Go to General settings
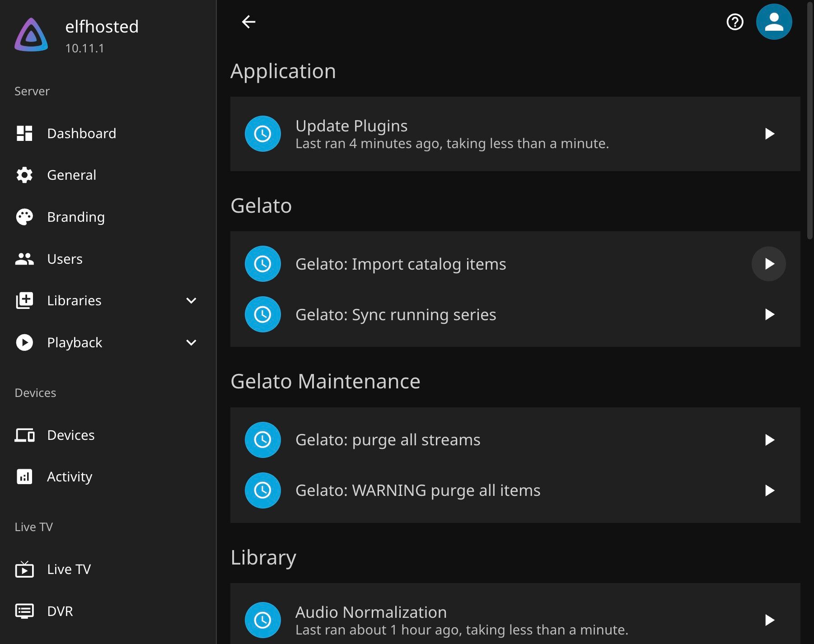This screenshot has height=644, width=814. 71,175
